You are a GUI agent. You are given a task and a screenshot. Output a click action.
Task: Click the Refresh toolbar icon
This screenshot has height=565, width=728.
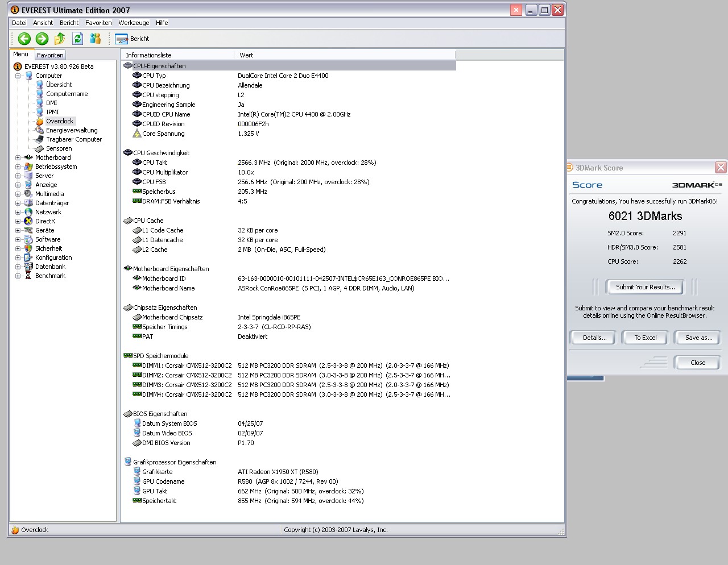click(x=78, y=39)
